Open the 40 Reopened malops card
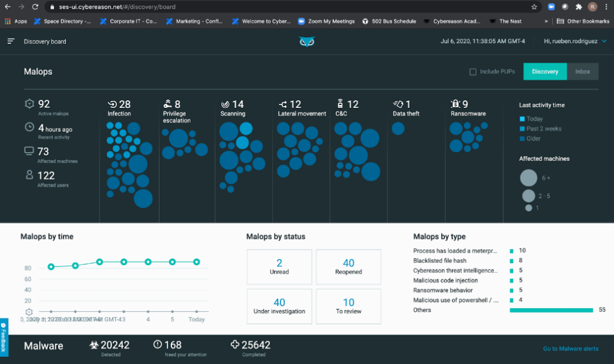614x364 pixels. pyautogui.click(x=348, y=267)
